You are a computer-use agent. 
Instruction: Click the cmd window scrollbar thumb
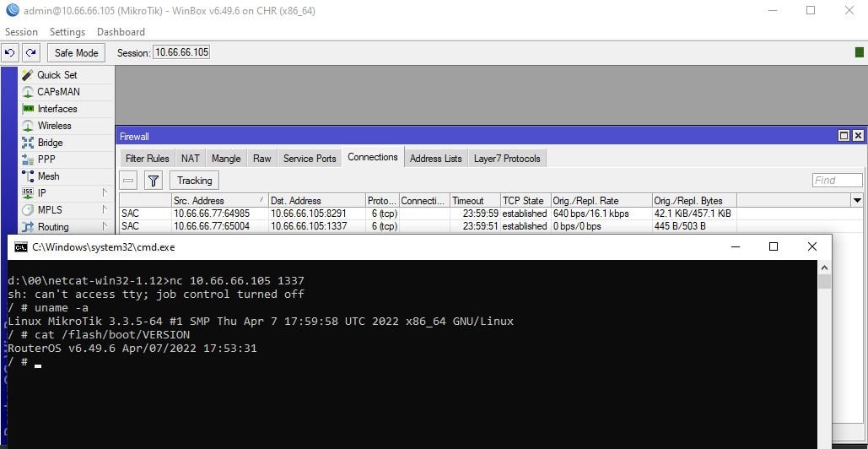coord(824,281)
